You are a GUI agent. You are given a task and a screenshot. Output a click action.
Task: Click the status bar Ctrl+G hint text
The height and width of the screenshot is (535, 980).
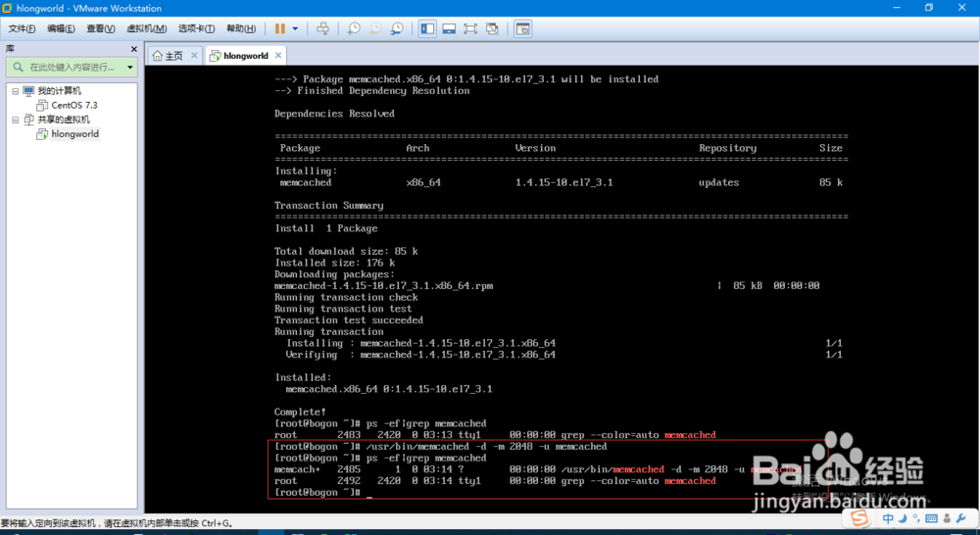tap(117, 523)
